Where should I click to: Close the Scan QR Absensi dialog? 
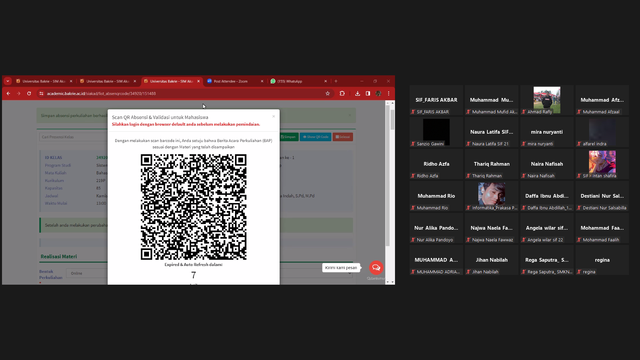tap(273, 116)
